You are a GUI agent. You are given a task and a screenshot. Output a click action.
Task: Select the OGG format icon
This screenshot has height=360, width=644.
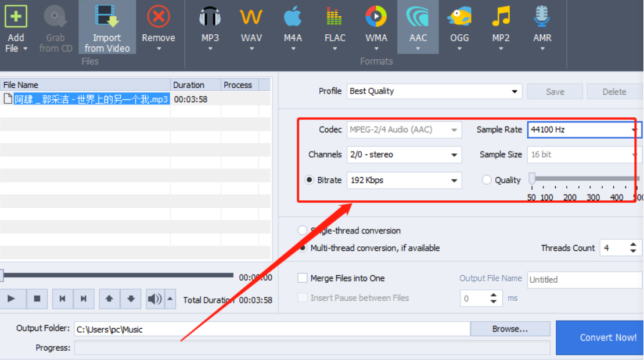pos(459,17)
